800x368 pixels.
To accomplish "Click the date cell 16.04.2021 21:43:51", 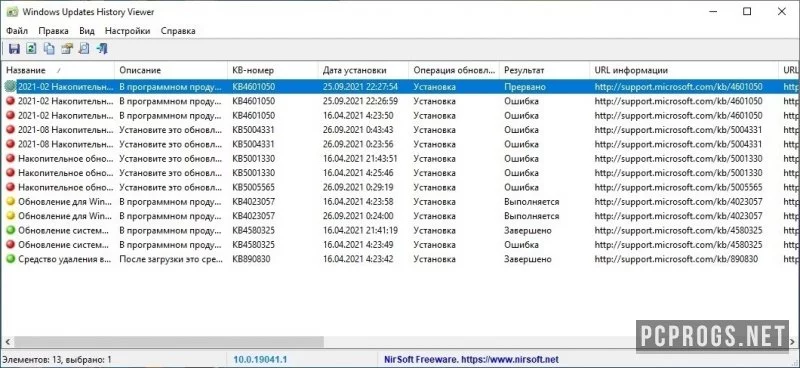I will pos(360,159).
